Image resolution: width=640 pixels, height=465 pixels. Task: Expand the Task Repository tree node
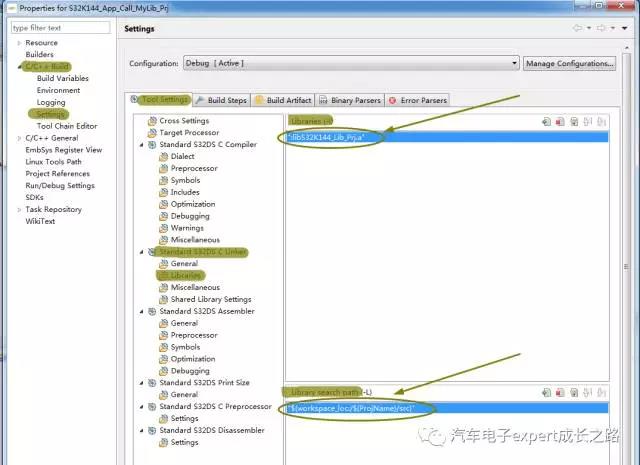coord(19,210)
